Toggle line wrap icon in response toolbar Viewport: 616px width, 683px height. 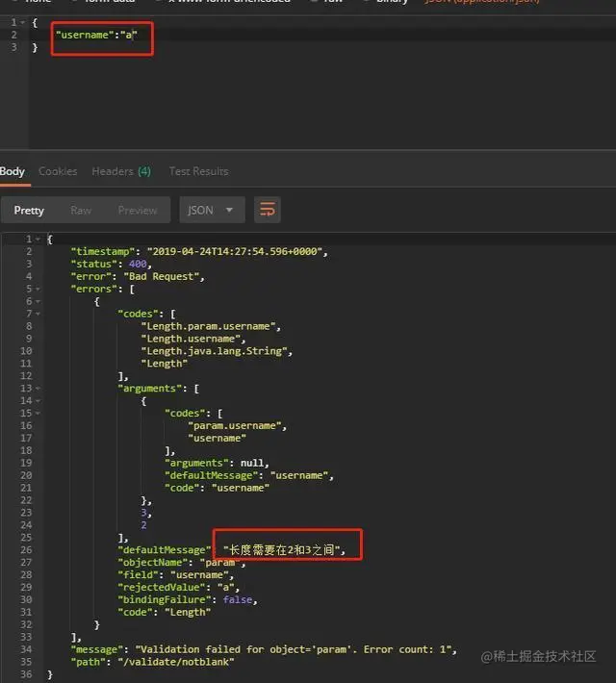[x=268, y=210]
